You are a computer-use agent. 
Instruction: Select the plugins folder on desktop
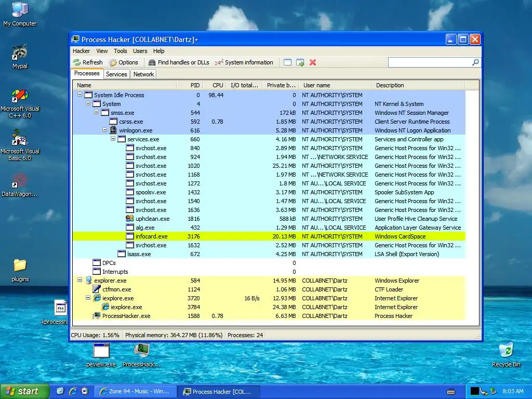20,270
